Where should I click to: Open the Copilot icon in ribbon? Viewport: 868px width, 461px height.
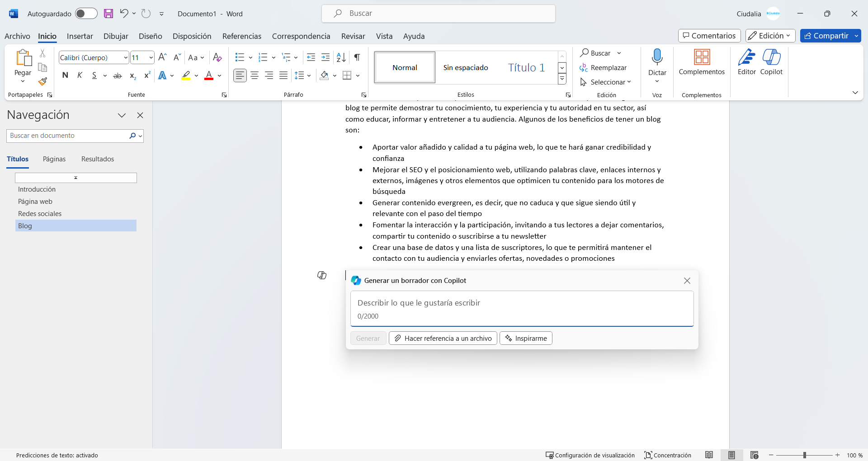click(771, 62)
